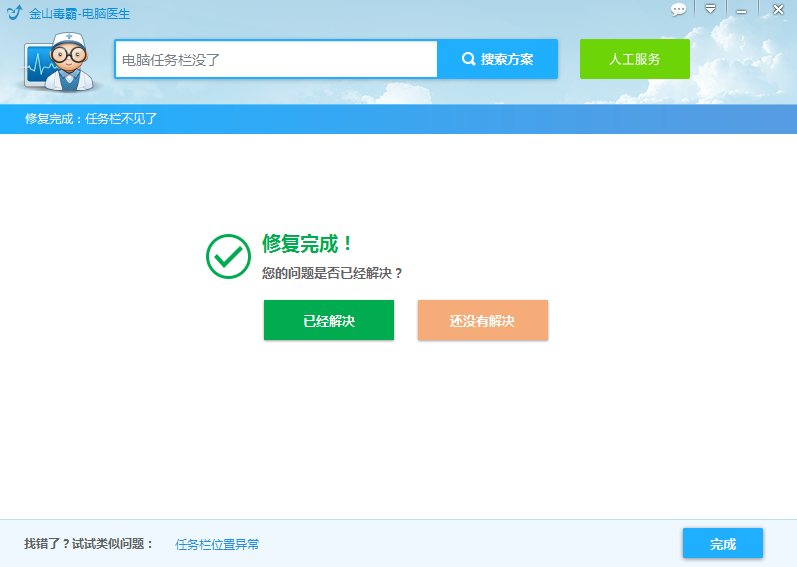
Task: Click the magnifier icon in the search button
Action: (468, 60)
